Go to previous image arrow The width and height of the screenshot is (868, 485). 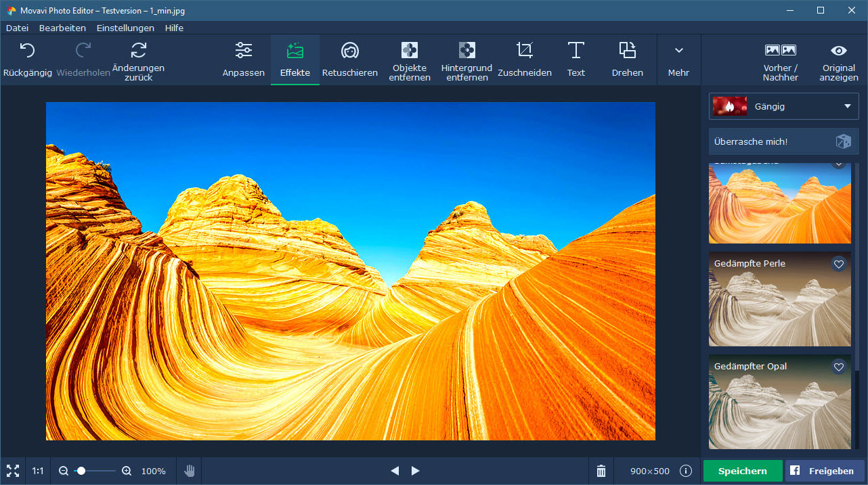pyautogui.click(x=395, y=471)
